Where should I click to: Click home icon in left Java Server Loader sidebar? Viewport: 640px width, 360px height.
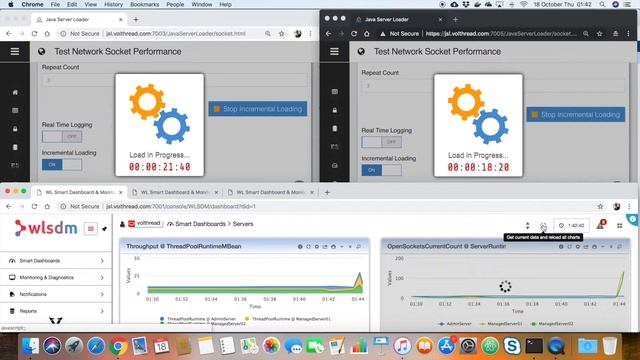15,93
